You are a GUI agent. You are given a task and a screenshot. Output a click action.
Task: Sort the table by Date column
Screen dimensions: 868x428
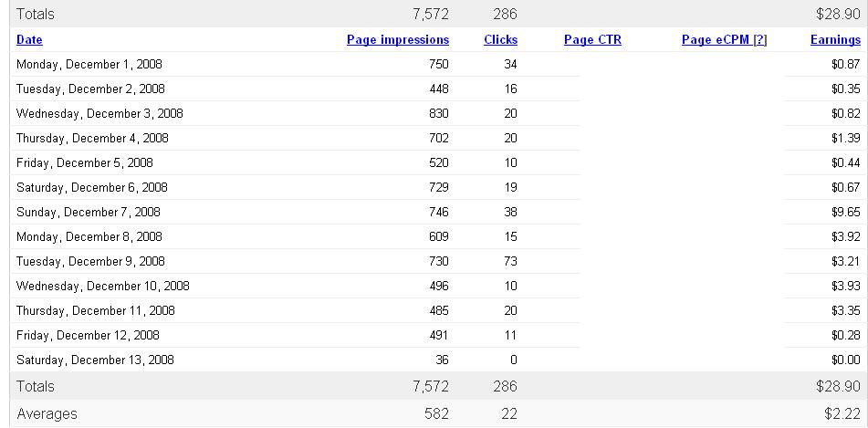click(29, 40)
